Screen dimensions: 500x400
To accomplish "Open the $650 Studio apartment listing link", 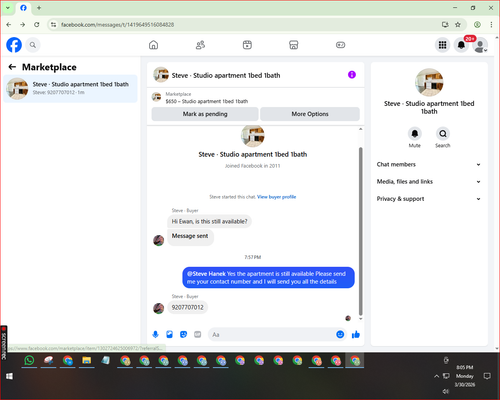I will 207,101.
